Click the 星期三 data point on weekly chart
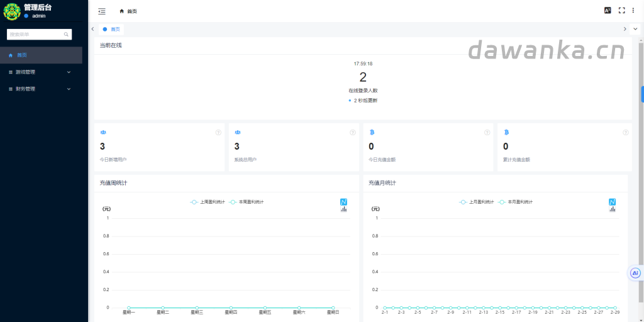The image size is (644, 322). pos(197,308)
